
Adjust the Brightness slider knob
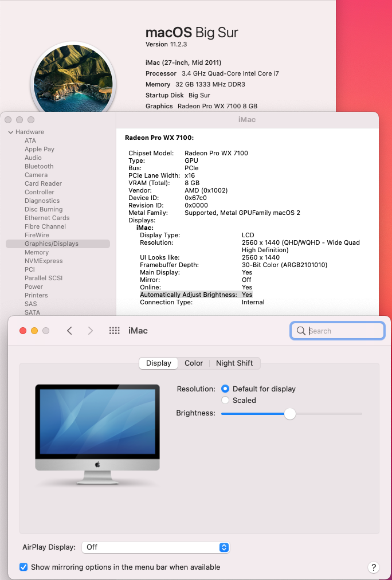(290, 414)
